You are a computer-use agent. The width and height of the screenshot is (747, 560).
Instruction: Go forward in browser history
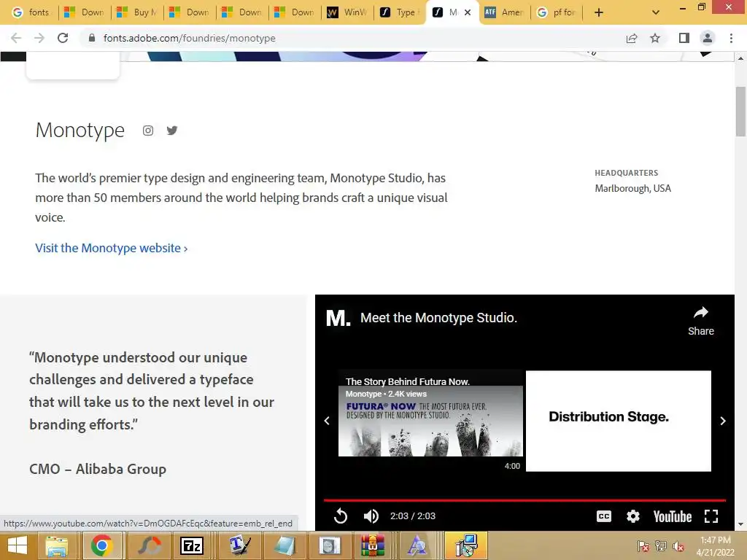(x=39, y=38)
